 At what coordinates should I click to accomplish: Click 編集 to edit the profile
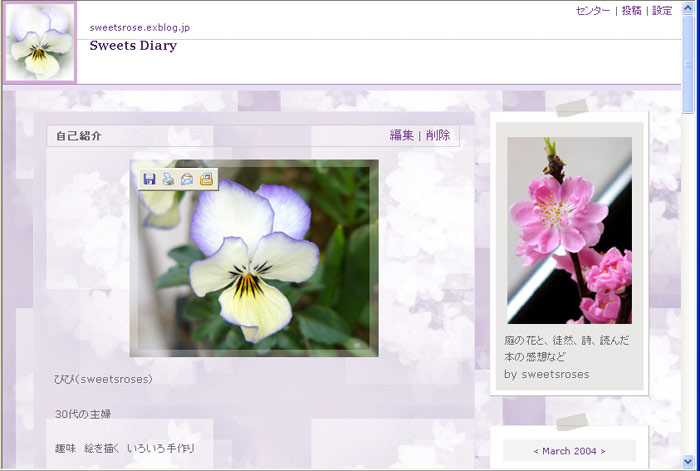coord(401,135)
